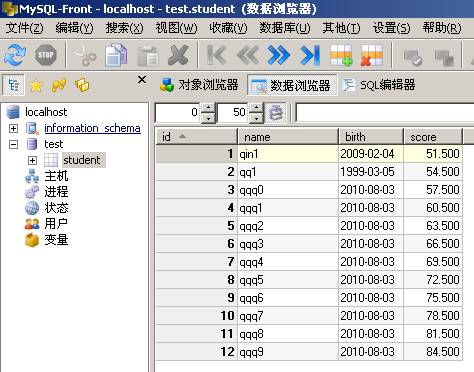
Task: Expand the student table node
Action: tap(32, 160)
